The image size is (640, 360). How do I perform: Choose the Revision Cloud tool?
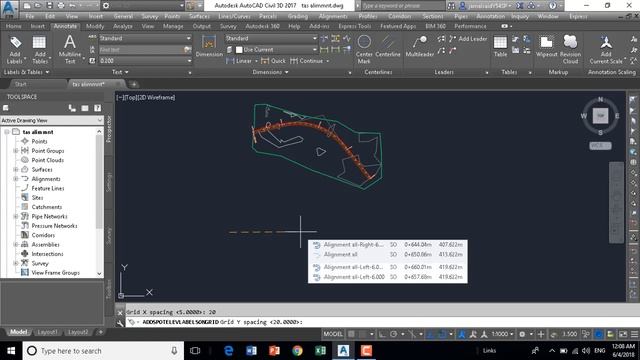[x=570, y=49]
